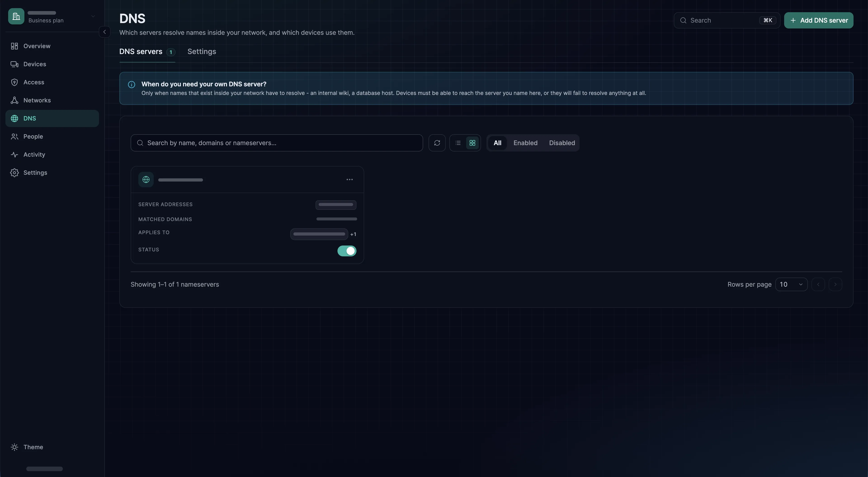Image resolution: width=868 pixels, height=477 pixels.
Task: Click the "Showing 1–1 of 1 nameservers" text
Action: [x=175, y=285]
